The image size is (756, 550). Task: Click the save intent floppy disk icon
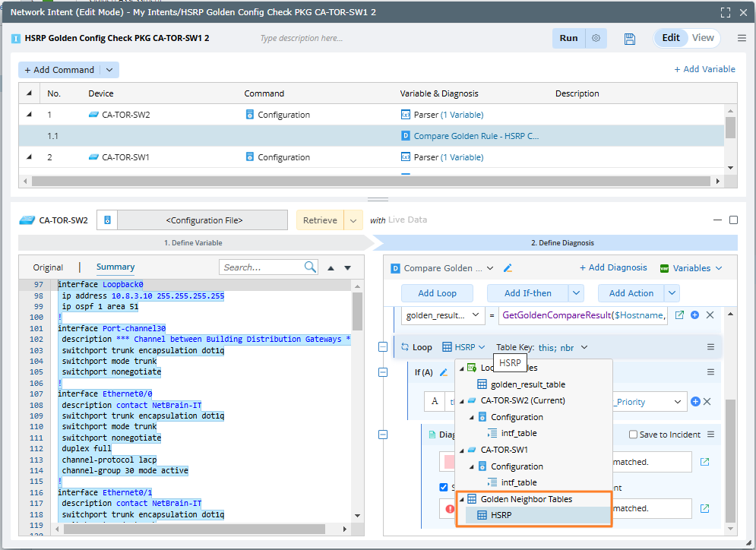[x=629, y=39]
